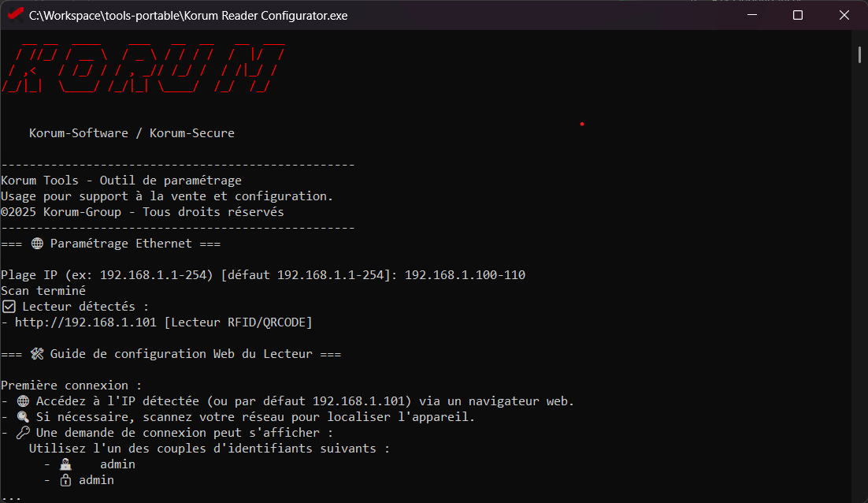The width and height of the screenshot is (868, 503).
Task: Click the red Korum app icon in title bar
Action: (15, 14)
